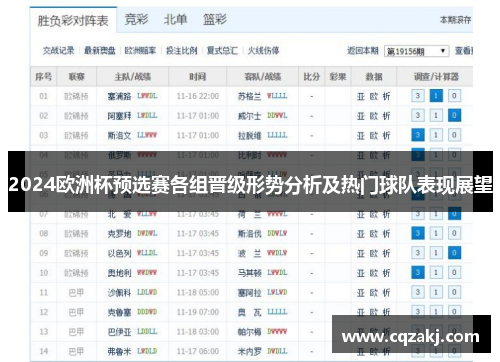Click away team 斯洛伐 in row 08
Image resolution: width=500 pixels, height=362 pixels.
[x=249, y=234]
